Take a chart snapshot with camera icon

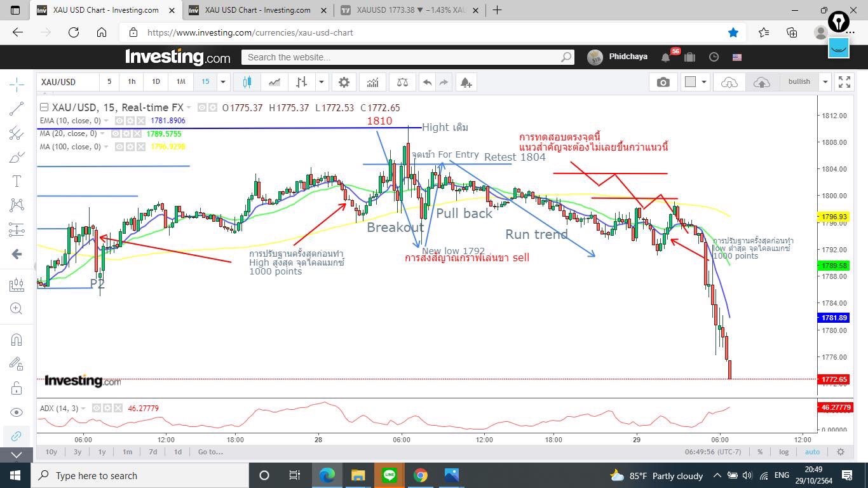[x=663, y=82]
